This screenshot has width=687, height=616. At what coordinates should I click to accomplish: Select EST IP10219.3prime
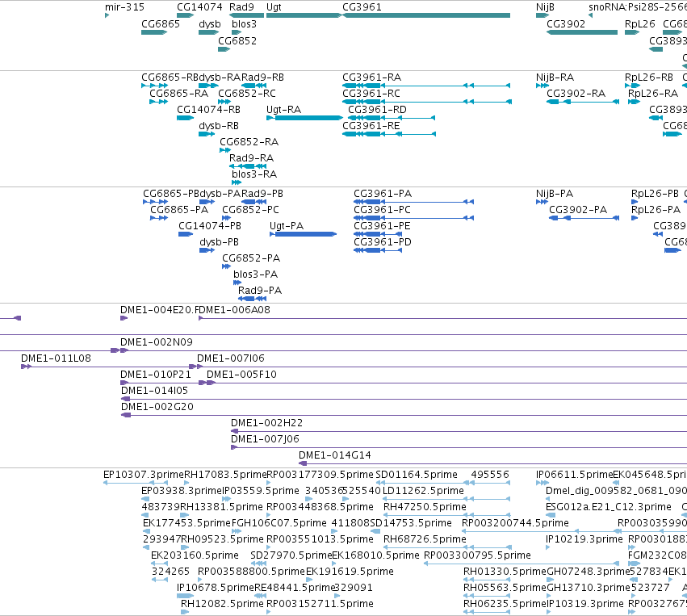click(x=584, y=538)
